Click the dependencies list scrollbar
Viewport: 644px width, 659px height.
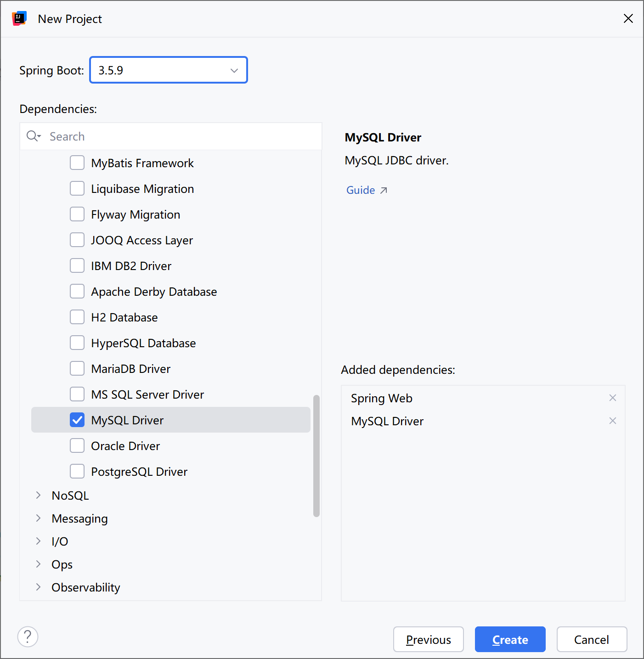coord(316,456)
